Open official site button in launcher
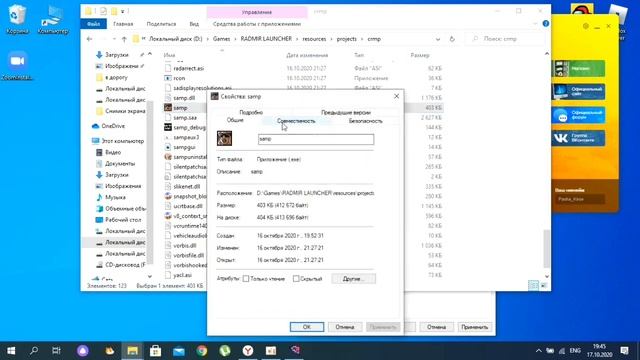Image resolution: width=640 pixels, height=360 pixels. (x=579, y=92)
